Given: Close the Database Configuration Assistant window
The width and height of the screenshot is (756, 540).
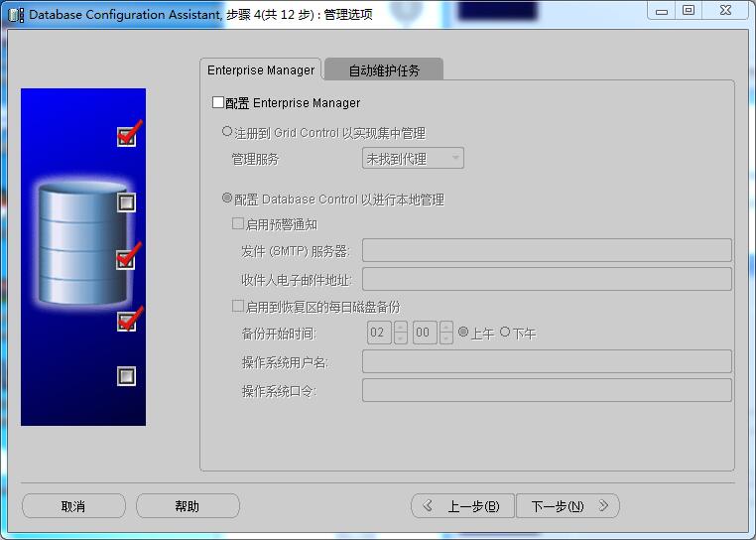Looking at the screenshot, I should click(725, 11).
